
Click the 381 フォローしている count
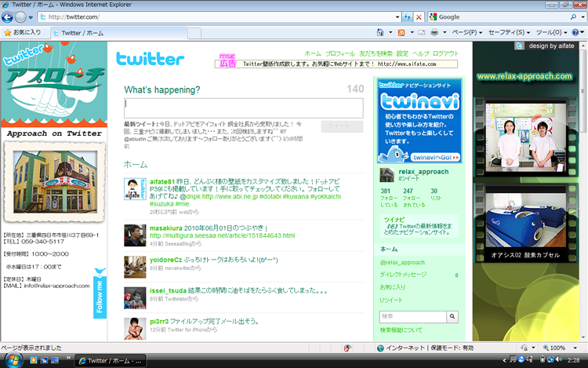(x=389, y=198)
